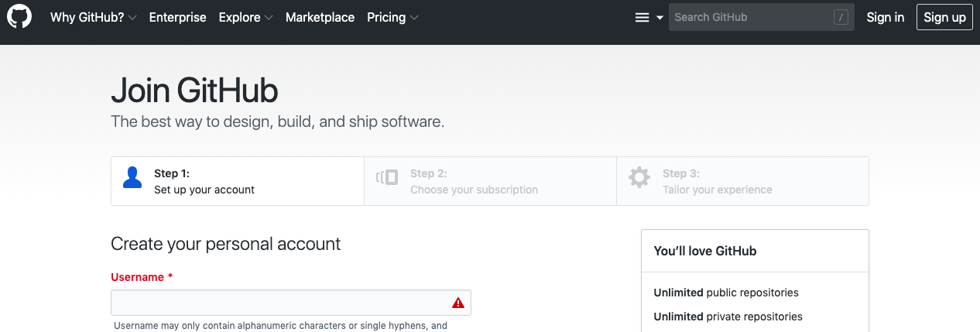The height and width of the screenshot is (332, 980).
Task: Click the Step 2 subscription icon
Action: pyautogui.click(x=387, y=177)
